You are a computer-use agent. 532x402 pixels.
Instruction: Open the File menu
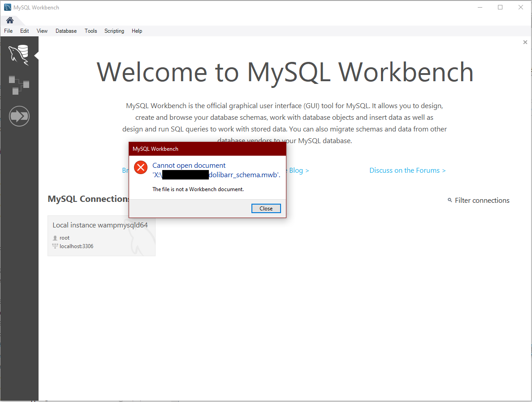(8, 31)
